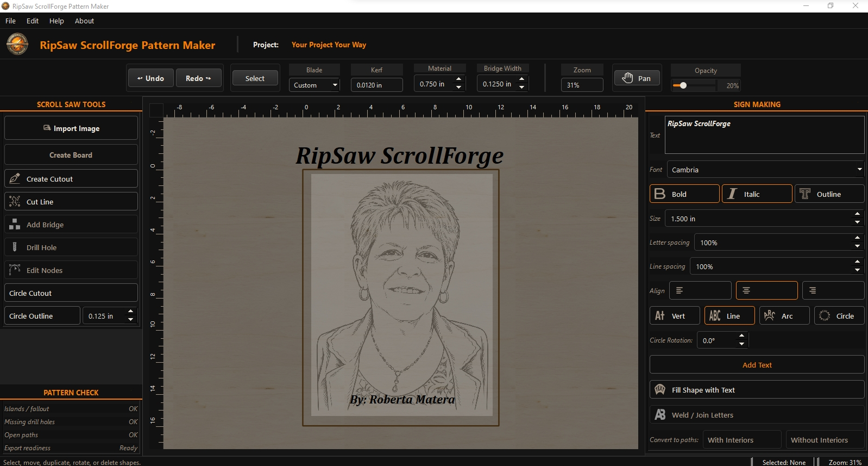
Task: Set text alignment to right
Action: click(x=833, y=290)
